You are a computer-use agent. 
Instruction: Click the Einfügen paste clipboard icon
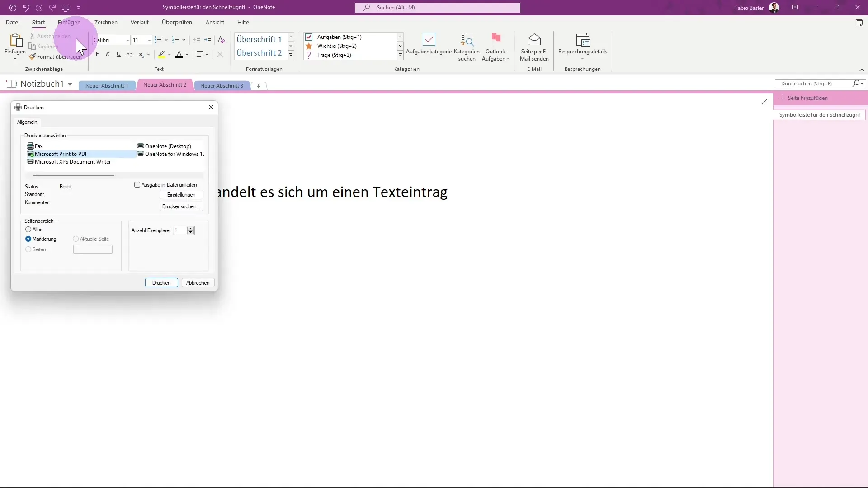15,40
